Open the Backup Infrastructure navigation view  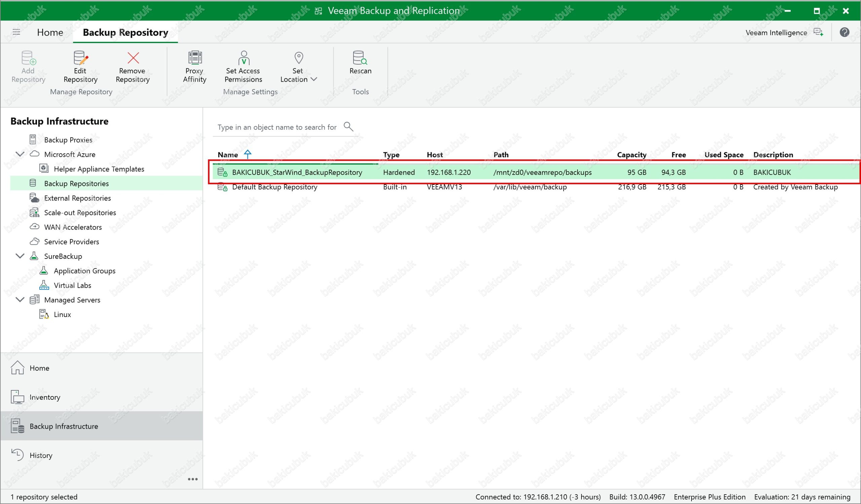pyautogui.click(x=102, y=426)
